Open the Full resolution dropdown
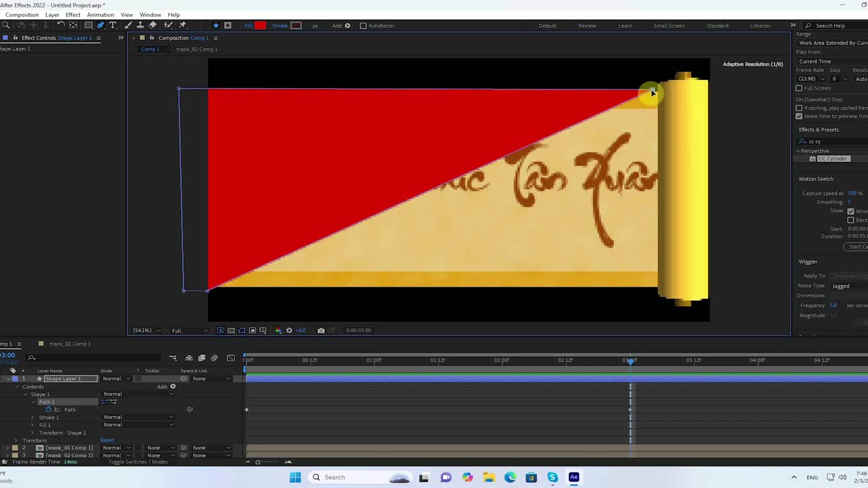This screenshot has height=488, width=868. point(189,330)
